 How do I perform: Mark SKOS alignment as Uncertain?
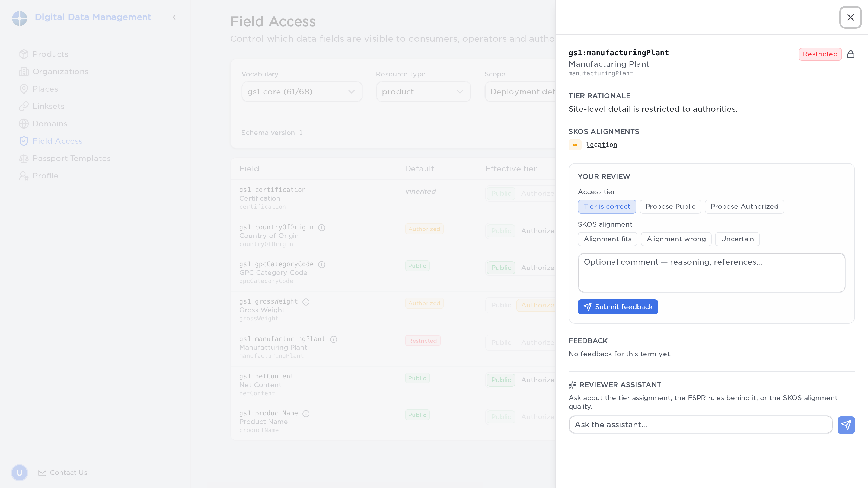[737, 239]
